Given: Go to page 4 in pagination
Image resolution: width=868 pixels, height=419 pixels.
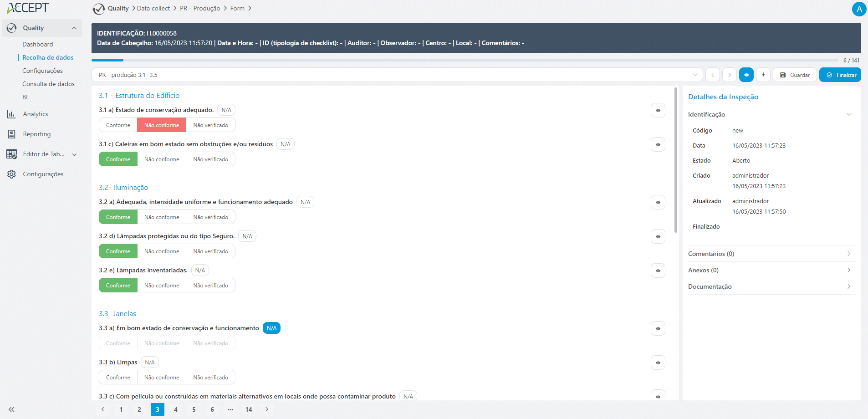Looking at the screenshot, I should pyautogui.click(x=176, y=409).
